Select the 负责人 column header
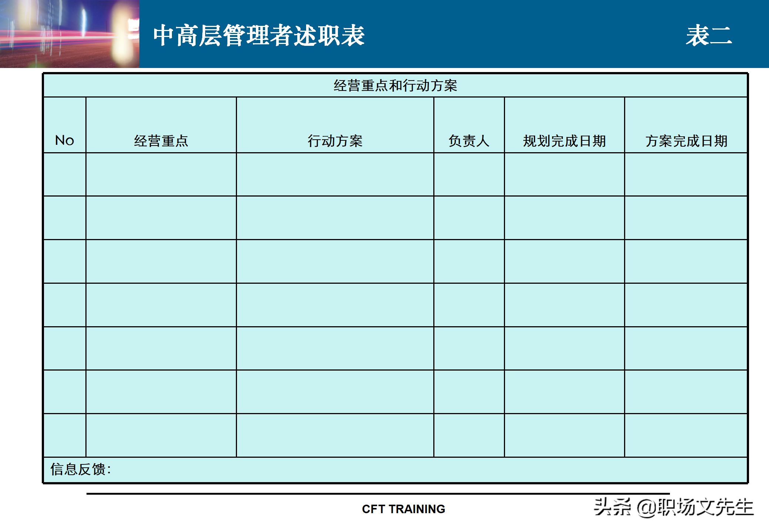This screenshot has width=769, height=532. click(469, 141)
